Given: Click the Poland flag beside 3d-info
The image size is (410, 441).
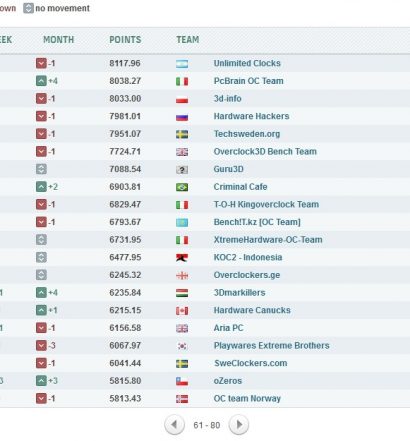Looking at the screenshot, I should (182, 99).
